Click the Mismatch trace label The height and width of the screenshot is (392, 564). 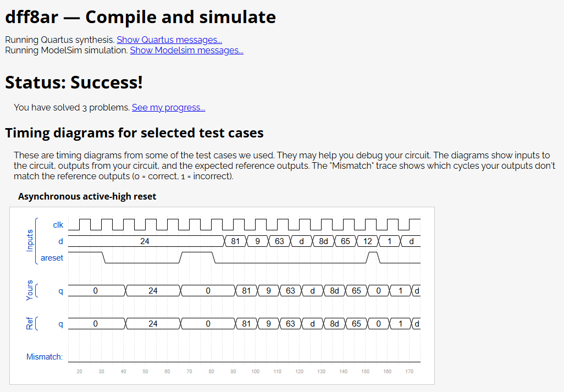[44, 357]
